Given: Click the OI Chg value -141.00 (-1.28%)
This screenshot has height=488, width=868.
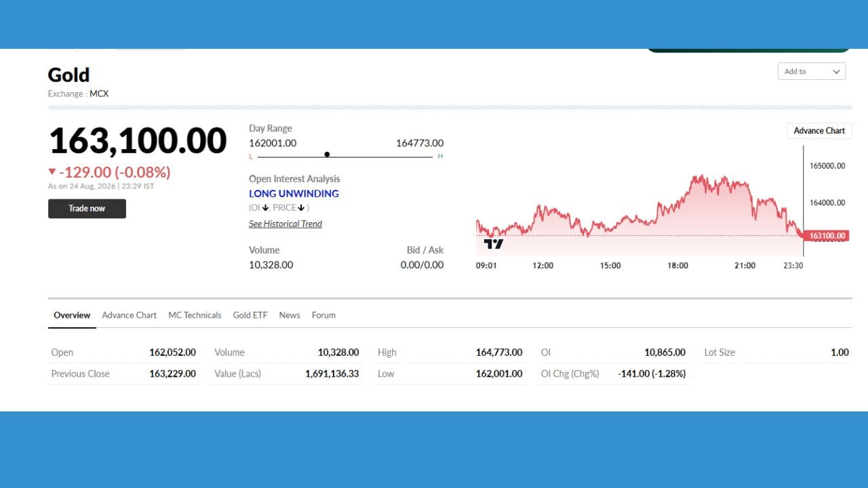Looking at the screenshot, I should click(x=652, y=373).
